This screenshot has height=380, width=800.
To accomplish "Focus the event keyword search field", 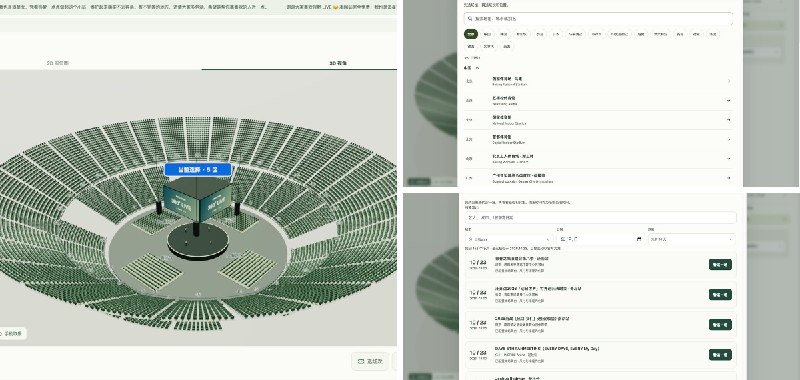I will [601, 217].
